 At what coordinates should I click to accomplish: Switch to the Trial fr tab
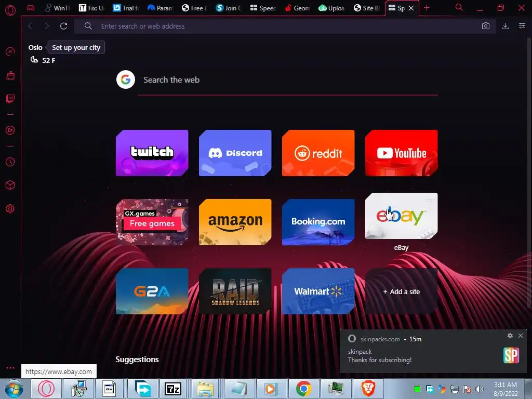(x=126, y=8)
